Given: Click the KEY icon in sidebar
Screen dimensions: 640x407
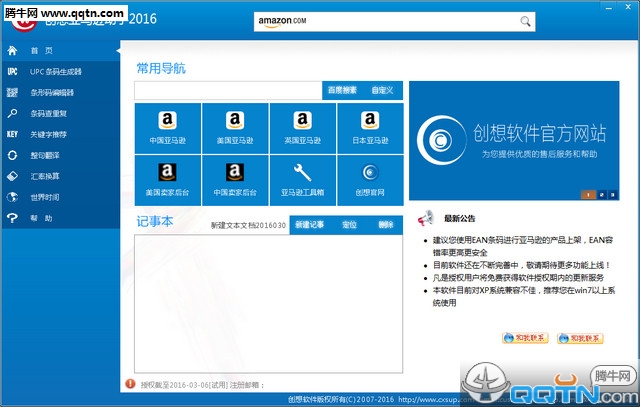Looking at the screenshot, I should tap(12, 134).
